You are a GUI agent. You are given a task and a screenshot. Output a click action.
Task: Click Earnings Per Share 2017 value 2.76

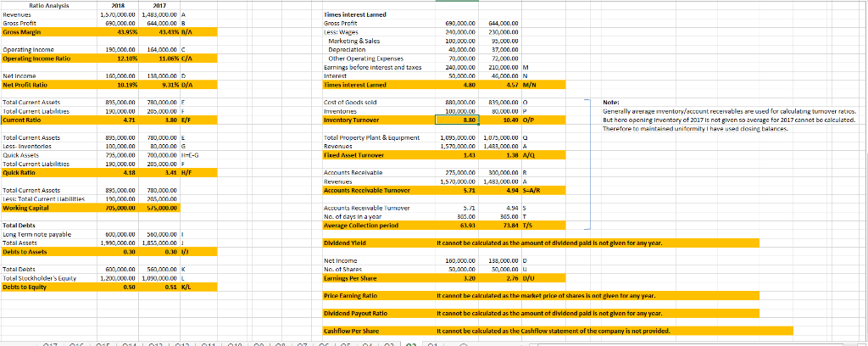pos(500,278)
